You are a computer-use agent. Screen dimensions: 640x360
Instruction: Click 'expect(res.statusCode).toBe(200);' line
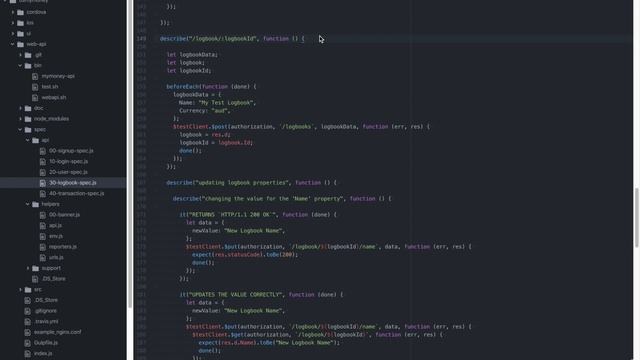245,255
